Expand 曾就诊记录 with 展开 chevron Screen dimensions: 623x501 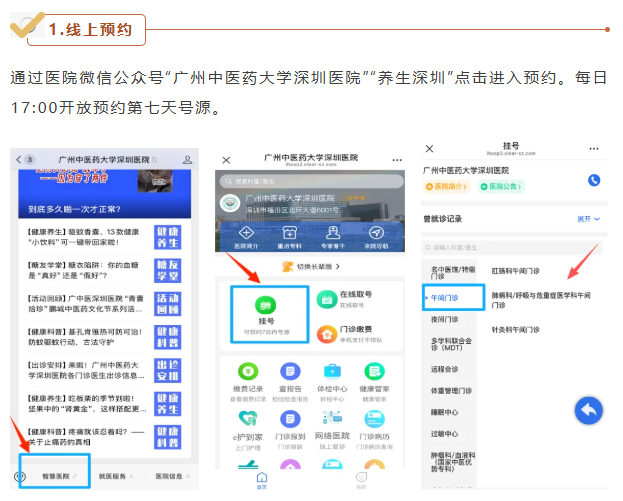pos(589,218)
